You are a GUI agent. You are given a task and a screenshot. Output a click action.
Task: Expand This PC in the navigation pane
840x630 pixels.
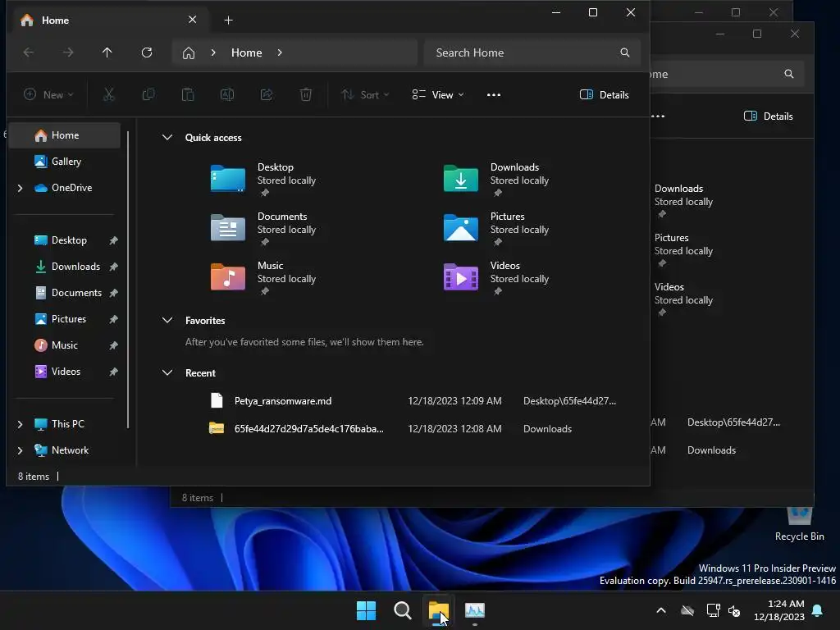point(21,424)
